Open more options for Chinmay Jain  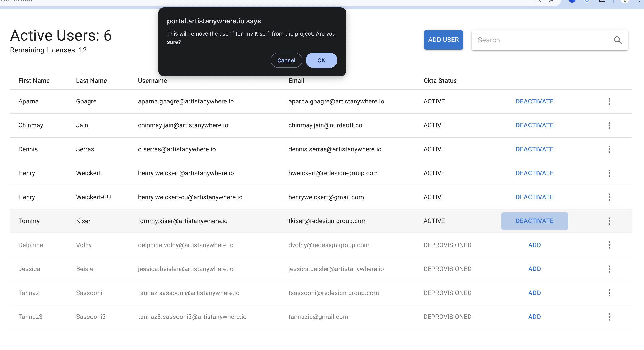tap(609, 125)
